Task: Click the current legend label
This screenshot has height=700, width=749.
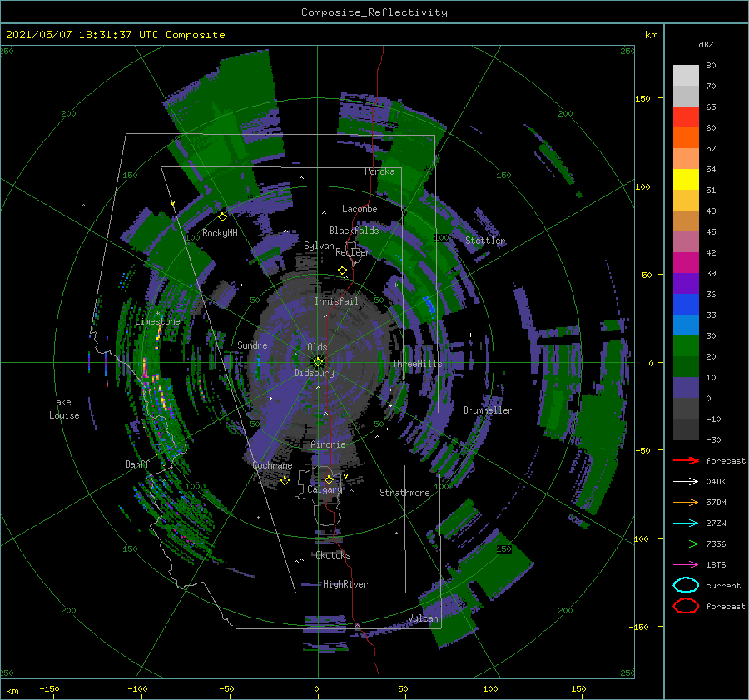Action: tap(722, 585)
